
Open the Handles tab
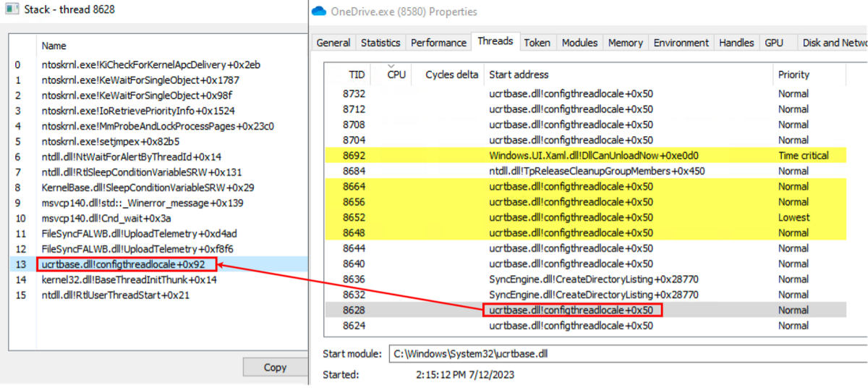coord(736,43)
